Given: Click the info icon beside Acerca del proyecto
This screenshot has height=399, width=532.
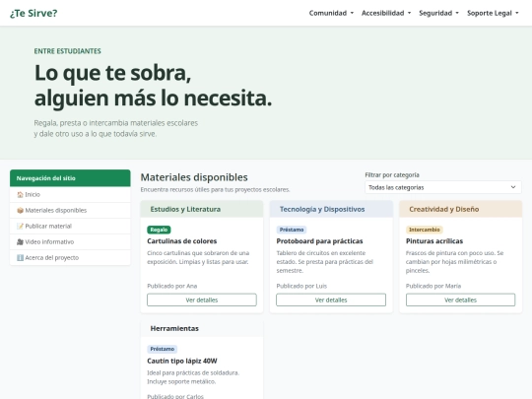Looking at the screenshot, I should point(20,258).
